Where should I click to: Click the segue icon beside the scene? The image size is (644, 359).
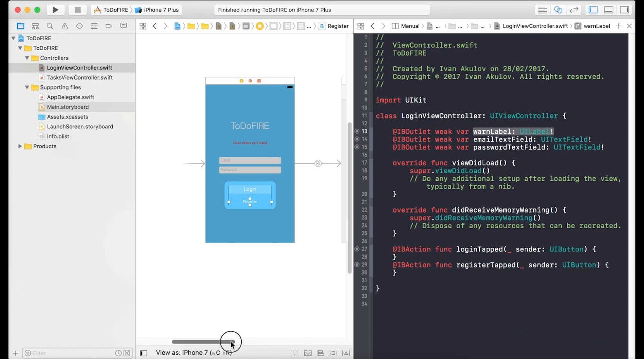[x=318, y=163]
